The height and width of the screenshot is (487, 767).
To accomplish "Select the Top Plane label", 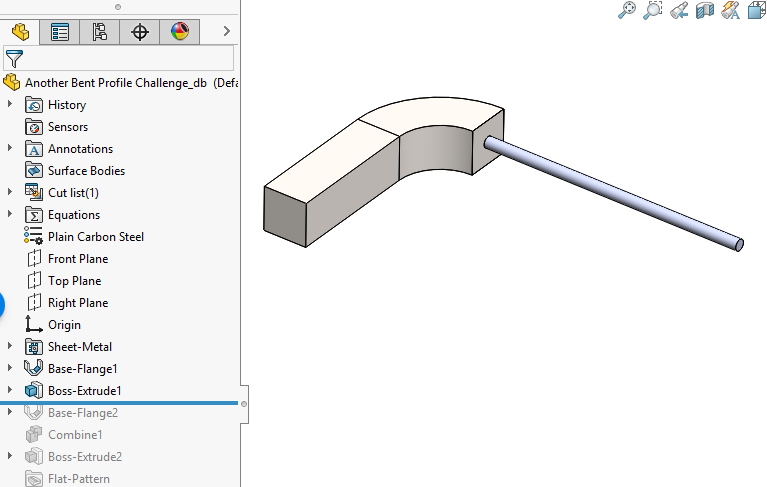I will pos(75,281).
